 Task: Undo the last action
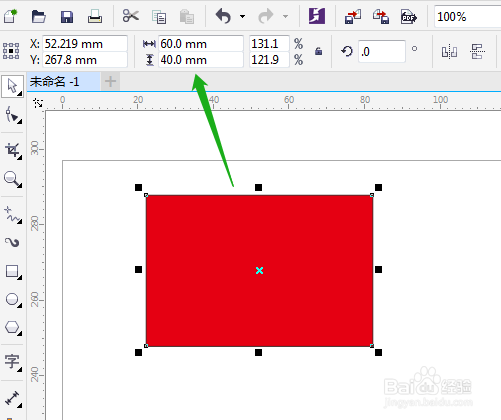tap(223, 16)
